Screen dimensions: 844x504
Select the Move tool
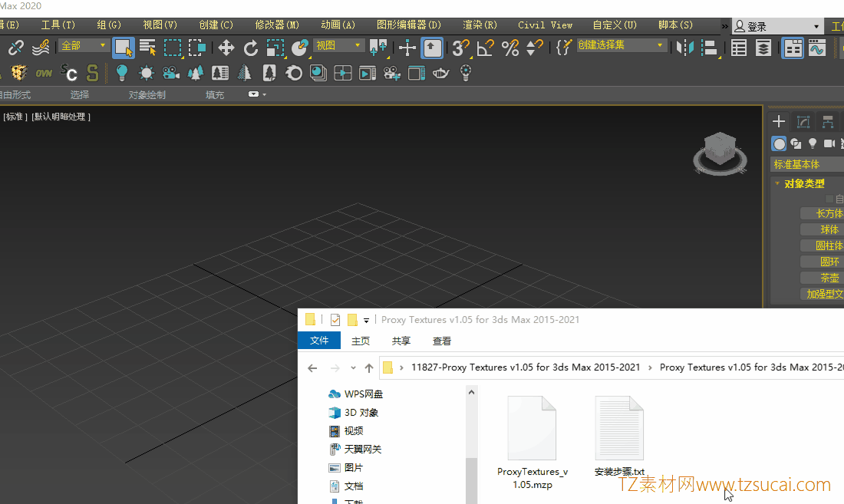226,48
